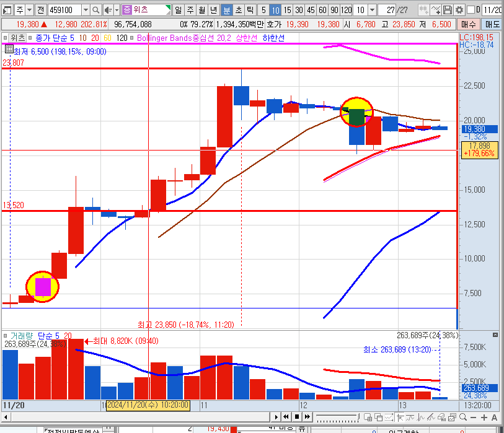The width and height of the screenshot is (504, 433).
Task: Zoom in with the plus icon
Action: click(x=484, y=418)
